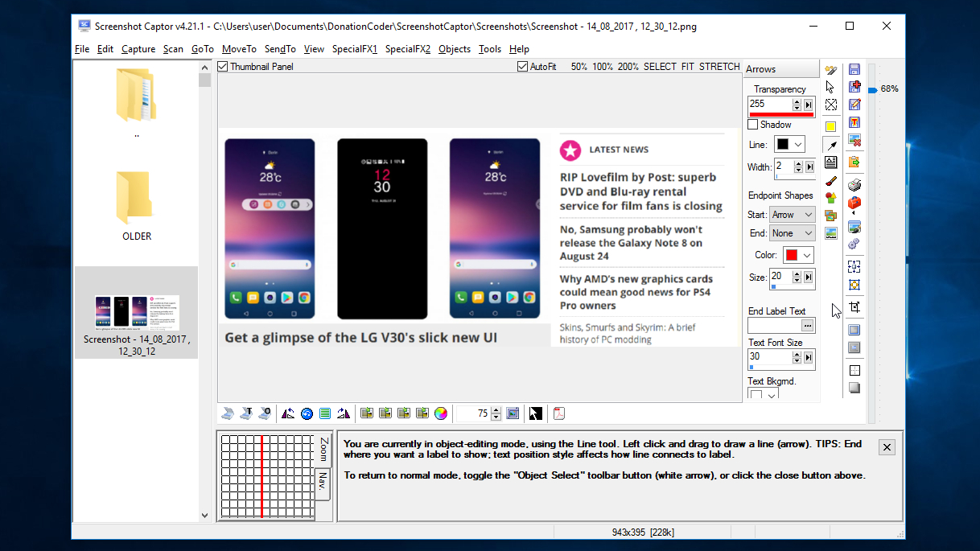Click the shapes object tool icon
The image size is (980, 551).
point(830,198)
